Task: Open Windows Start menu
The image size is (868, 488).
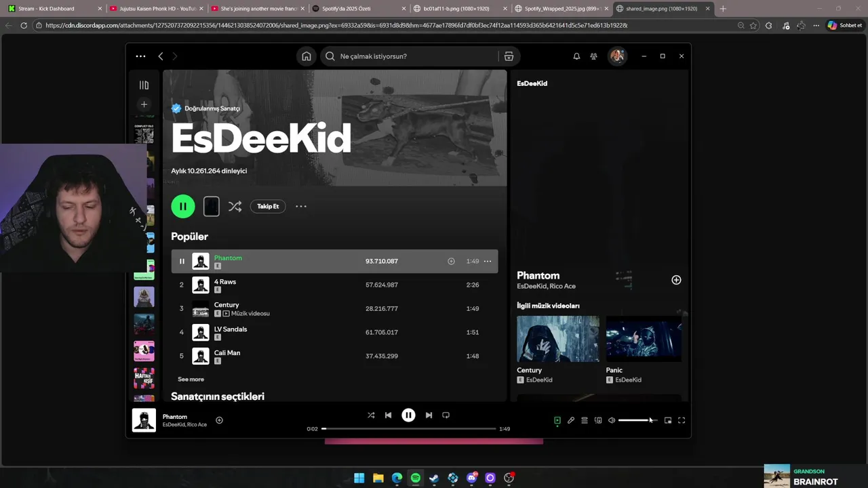Action: point(359,478)
